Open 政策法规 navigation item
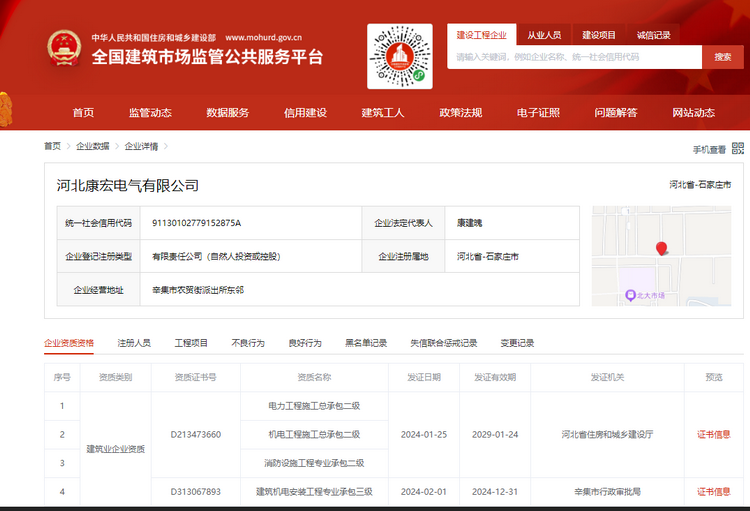 461,112
